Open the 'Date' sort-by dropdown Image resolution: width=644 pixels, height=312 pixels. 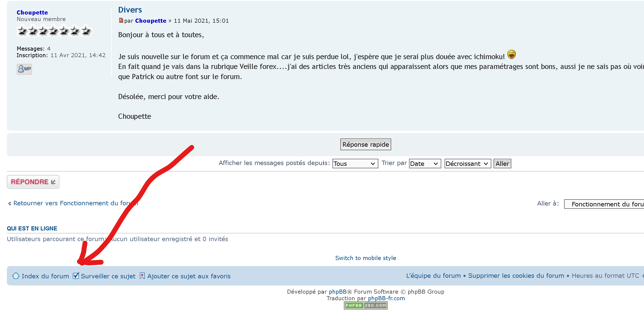tap(425, 164)
